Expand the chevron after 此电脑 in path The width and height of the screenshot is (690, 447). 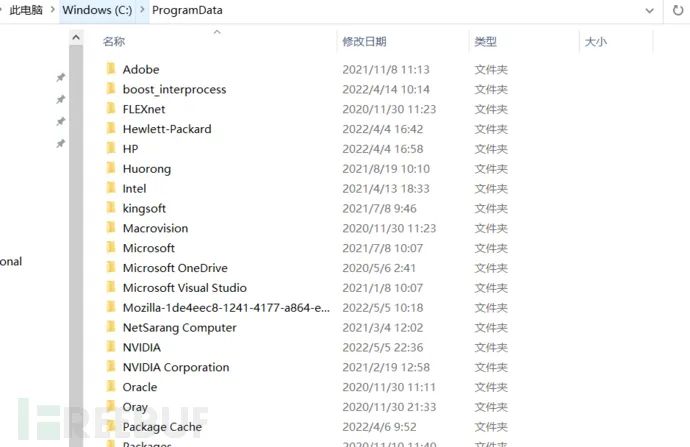52,9
